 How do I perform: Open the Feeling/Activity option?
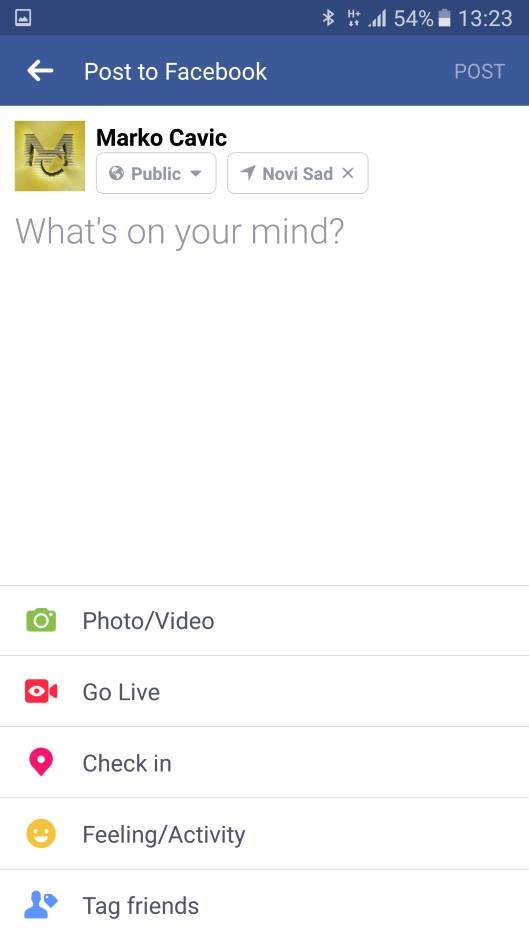pos(264,834)
